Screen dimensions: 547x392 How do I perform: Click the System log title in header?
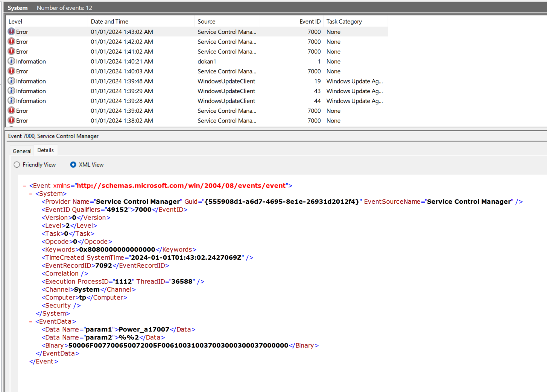click(x=18, y=8)
